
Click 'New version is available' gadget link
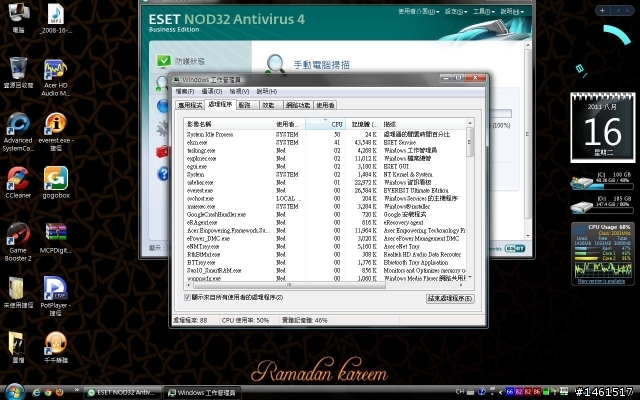(602, 281)
